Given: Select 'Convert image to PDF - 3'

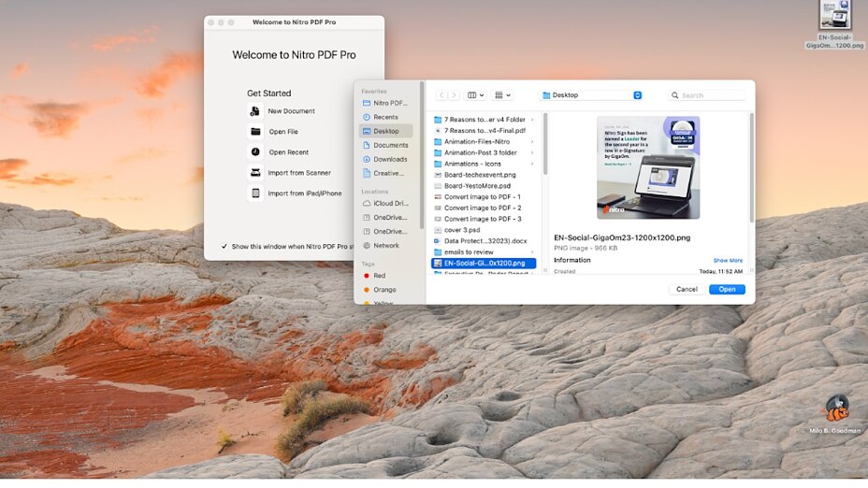Looking at the screenshot, I should (484, 219).
